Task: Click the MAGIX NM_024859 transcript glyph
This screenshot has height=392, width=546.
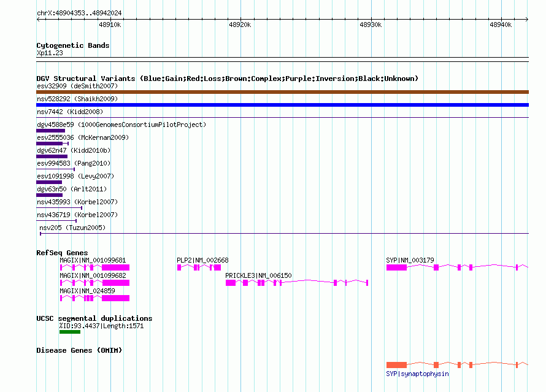Action: (94, 298)
